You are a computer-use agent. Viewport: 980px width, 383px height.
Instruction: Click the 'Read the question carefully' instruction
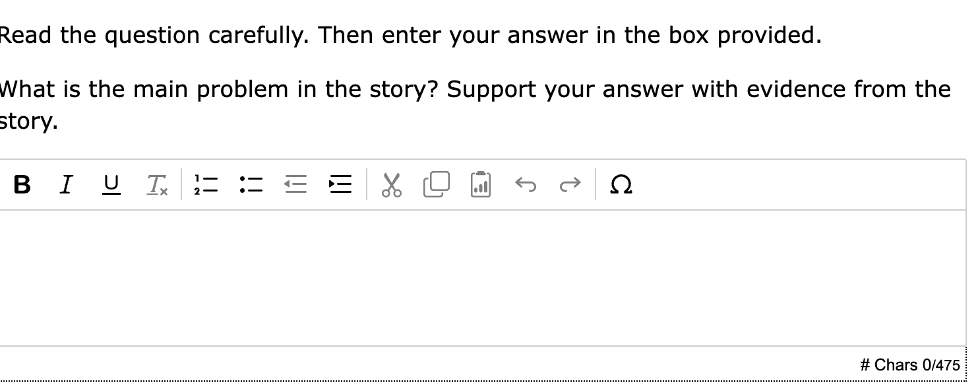(x=410, y=35)
